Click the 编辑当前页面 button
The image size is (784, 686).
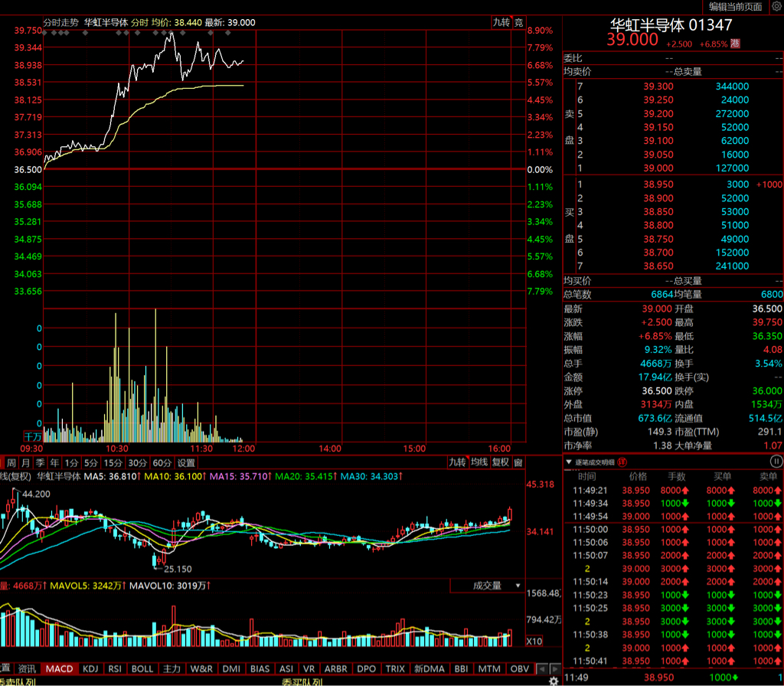coord(735,6)
